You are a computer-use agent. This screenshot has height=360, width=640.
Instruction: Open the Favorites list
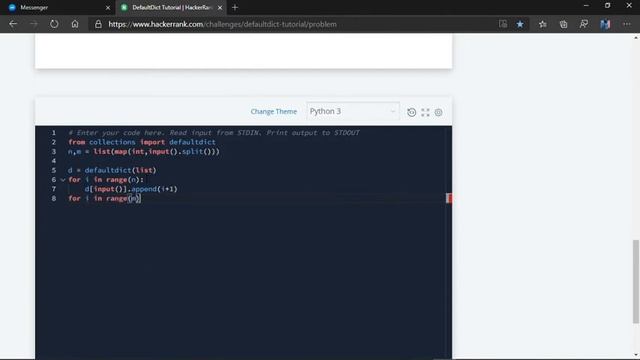pos(542,24)
